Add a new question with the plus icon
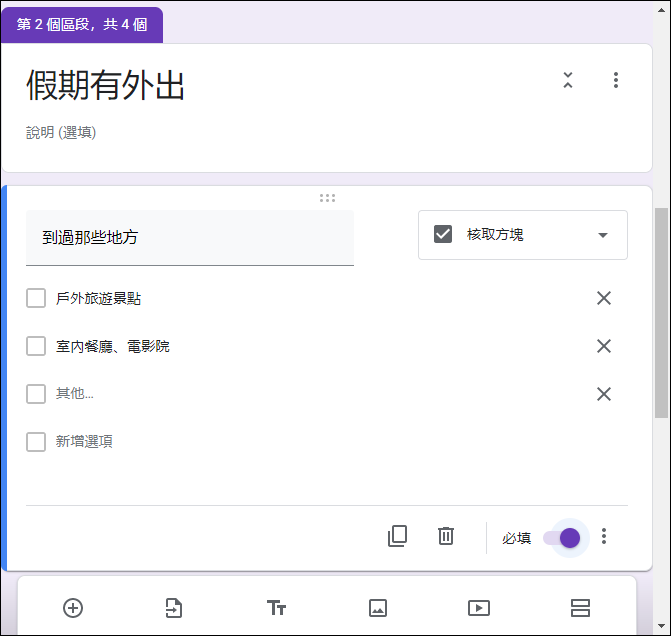The height and width of the screenshot is (636, 671). pos(73,608)
